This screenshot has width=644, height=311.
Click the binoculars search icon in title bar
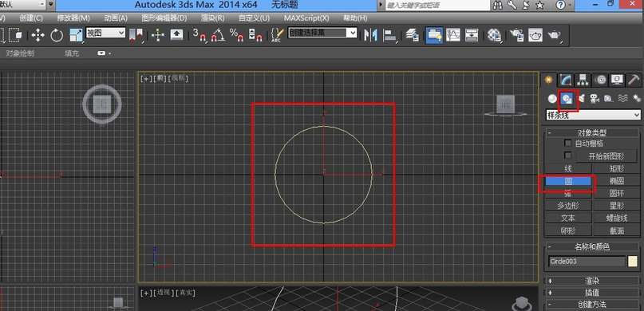(498, 5)
